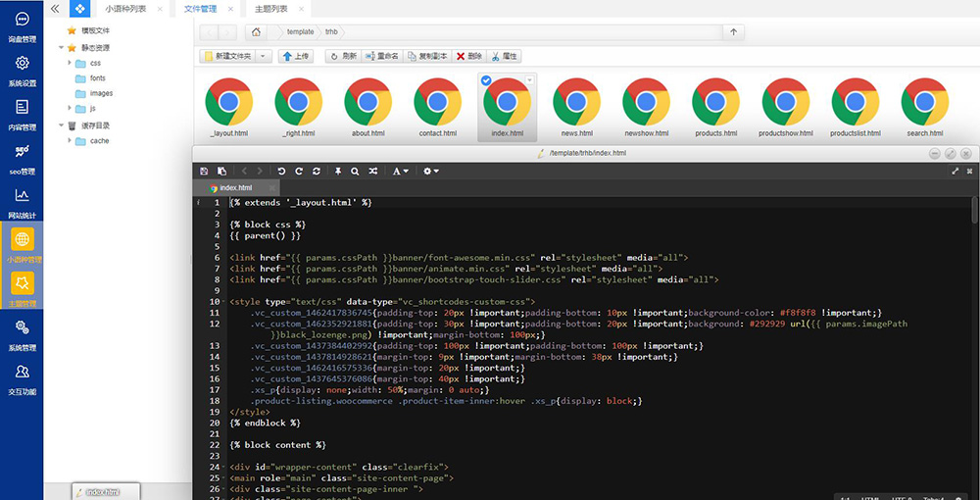This screenshot has height=500, width=980.
Task: Click the 删除 delete button
Action: [x=469, y=56]
